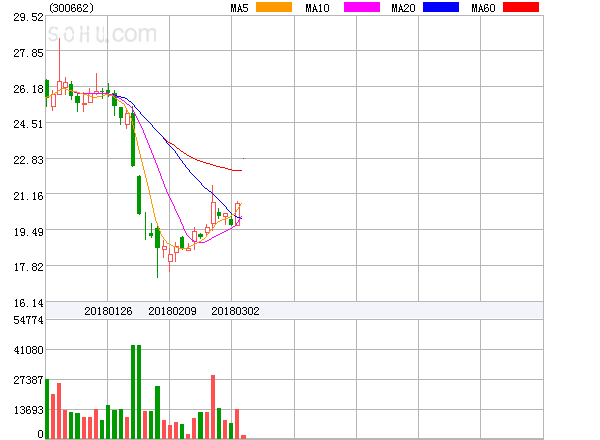Click the 17.82 price axis label
This screenshot has width=600, height=440.
point(28,267)
